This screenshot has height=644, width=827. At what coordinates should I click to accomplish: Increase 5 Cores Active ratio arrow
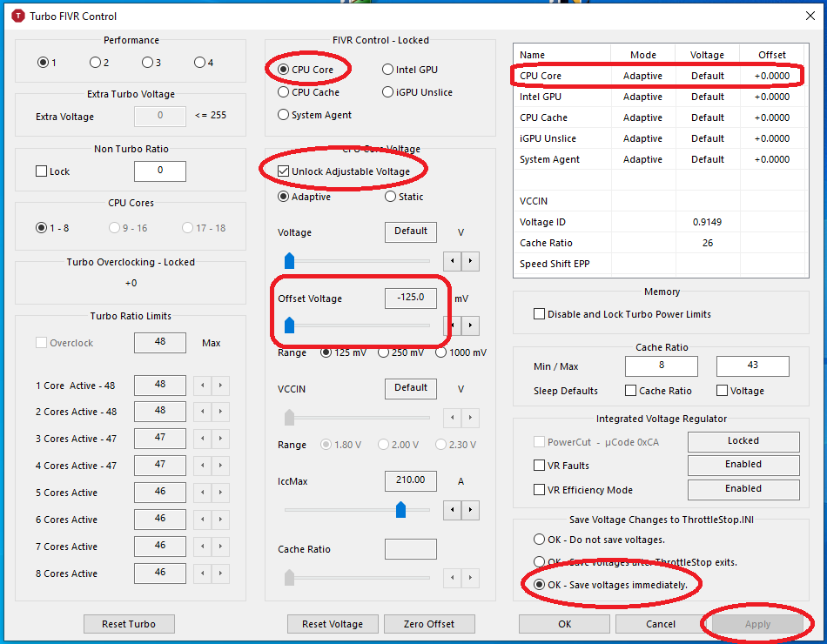pyautogui.click(x=220, y=493)
